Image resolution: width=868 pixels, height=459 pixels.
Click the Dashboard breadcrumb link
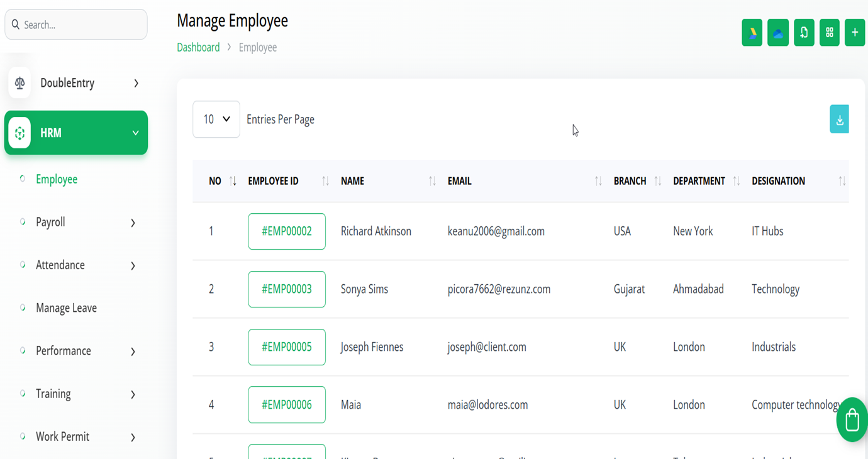(x=198, y=48)
